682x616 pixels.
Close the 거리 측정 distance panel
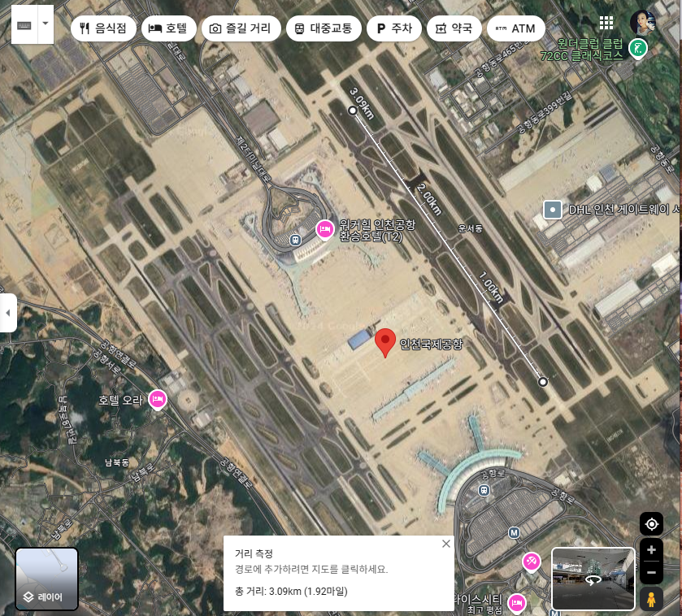(x=445, y=544)
